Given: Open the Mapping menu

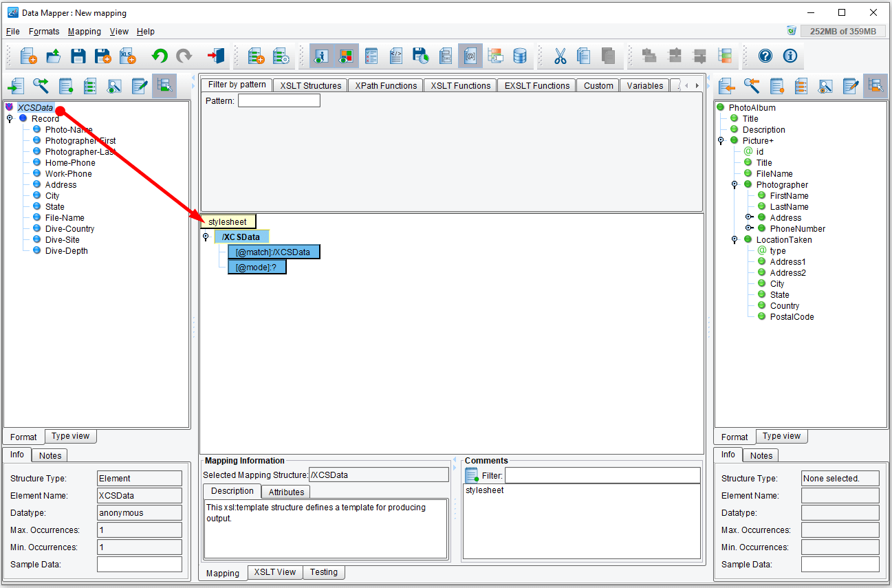Looking at the screenshot, I should click(x=85, y=32).
